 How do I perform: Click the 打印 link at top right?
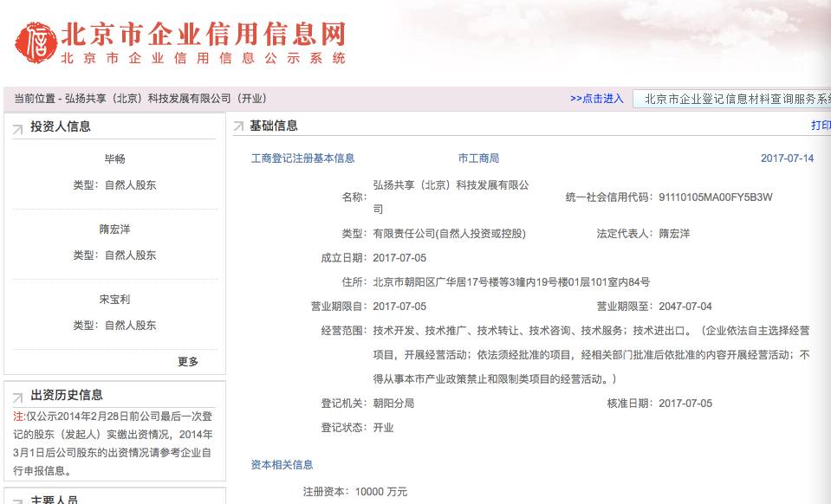click(821, 126)
